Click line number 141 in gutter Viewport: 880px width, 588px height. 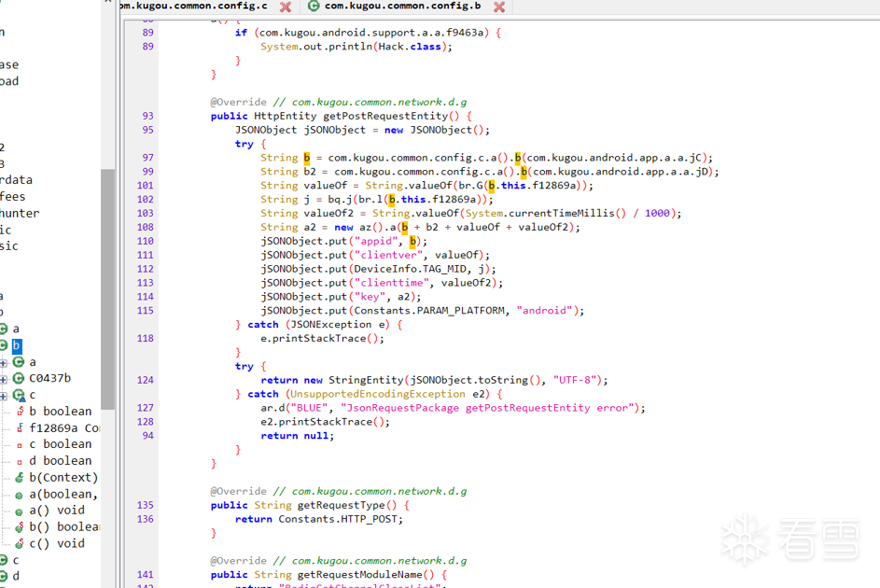coord(145,575)
